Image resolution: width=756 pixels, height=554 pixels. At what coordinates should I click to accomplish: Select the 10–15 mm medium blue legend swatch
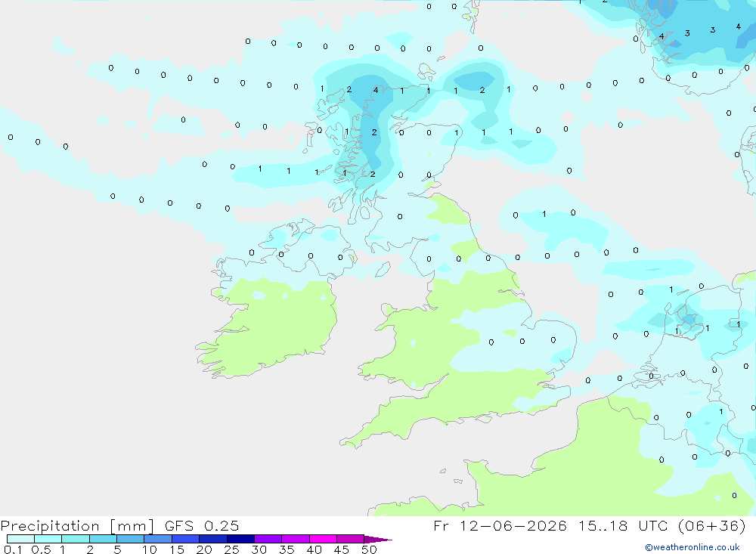(158, 539)
